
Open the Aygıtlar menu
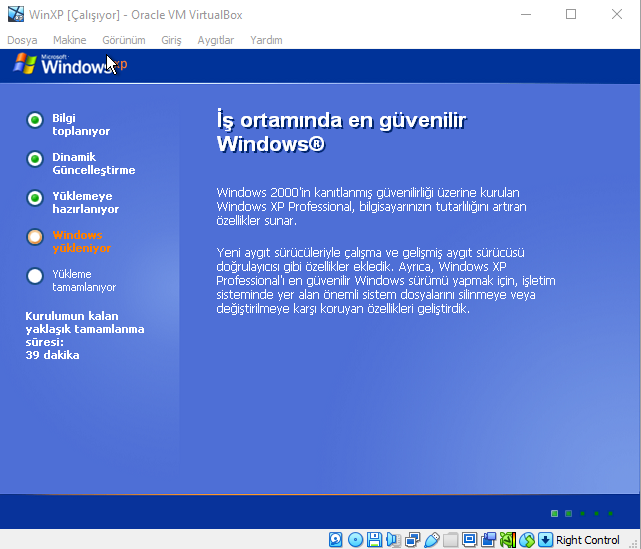coord(215,40)
